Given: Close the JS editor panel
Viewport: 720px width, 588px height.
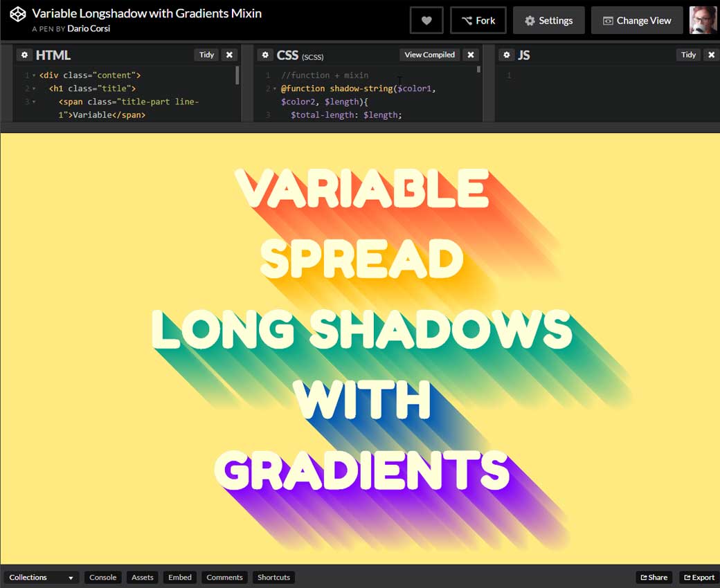Looking at the screenshot, I should click(711, 55).
